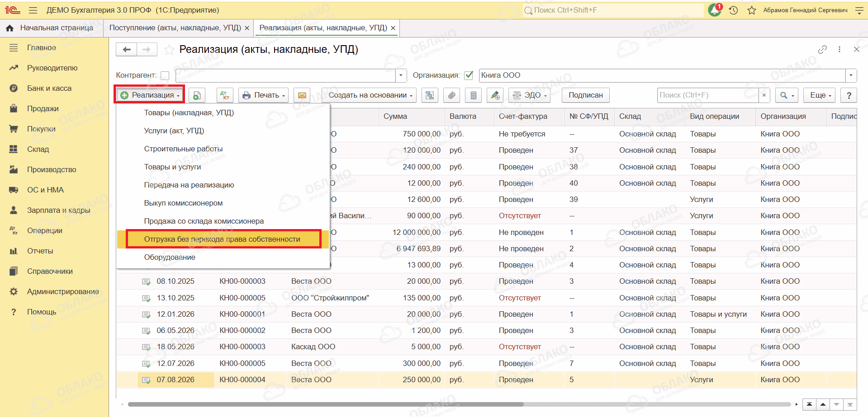Expand the Контрагент field dropdown arrow
Viewport: 868px width, 417px height.
(x=401, y=75)
